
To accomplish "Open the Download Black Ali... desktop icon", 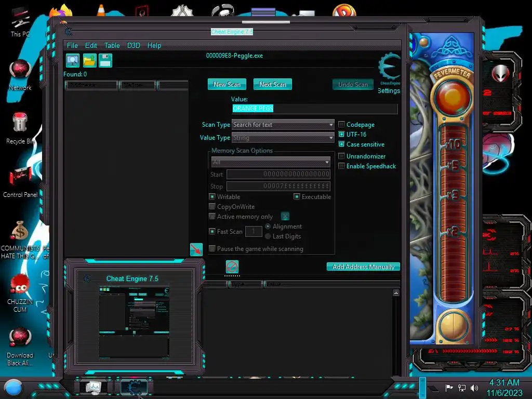I will [20, 347].
